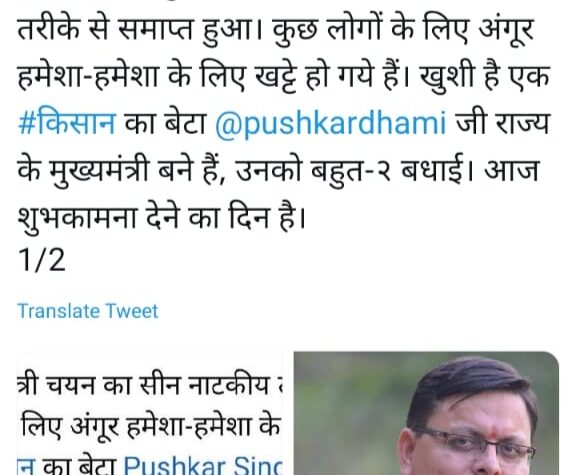
Task: Click the phrase का बेटा in the tweet body
Action: click(x=165, y=124)
